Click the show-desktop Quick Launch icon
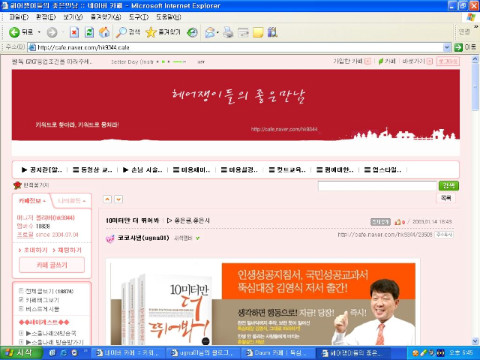The width and height of the screenshot is (480, 360). 52,353
